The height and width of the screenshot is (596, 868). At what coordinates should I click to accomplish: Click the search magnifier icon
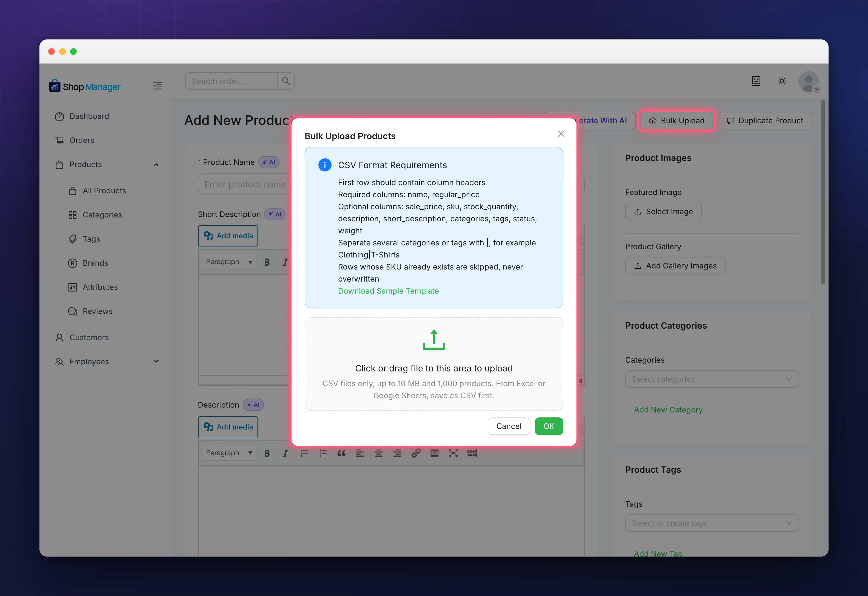[x=286, y=81]
